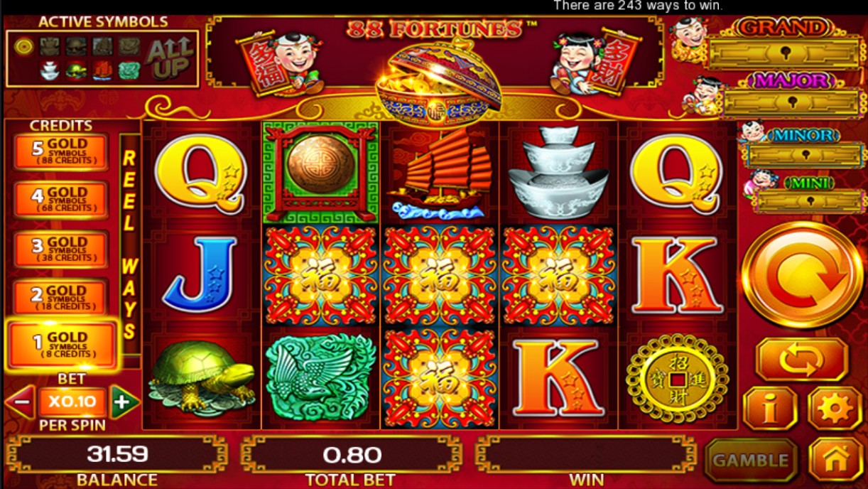This screenshot has width=868, height=489.
Task: Decrease the bet with the minus arrow
Action: (x=21, y=402)
